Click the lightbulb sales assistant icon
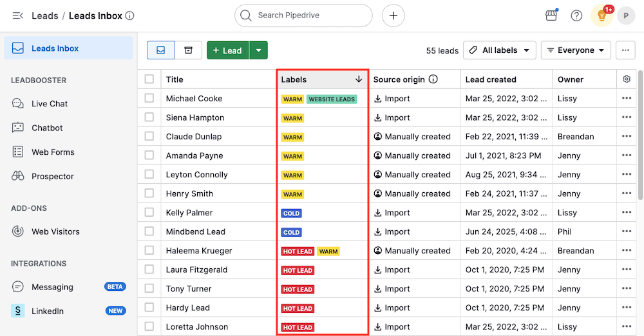The image size is (644, 336). click(x=601, y=15)
